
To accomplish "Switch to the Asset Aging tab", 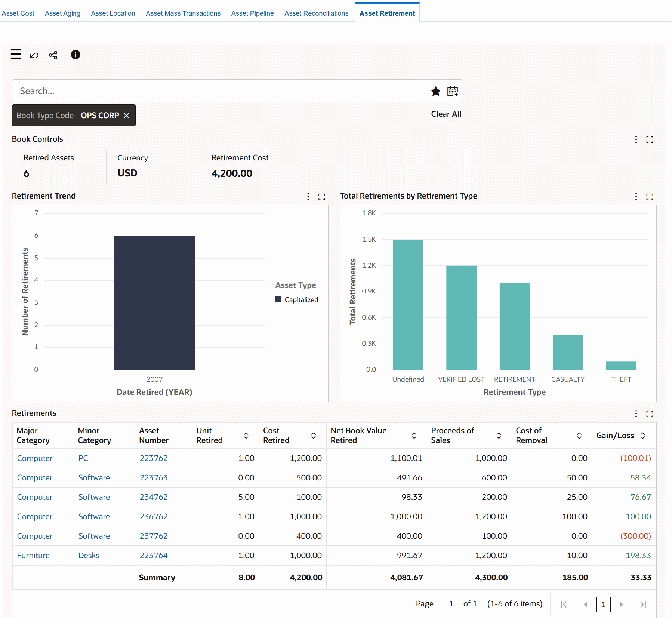I will [62, 13].
